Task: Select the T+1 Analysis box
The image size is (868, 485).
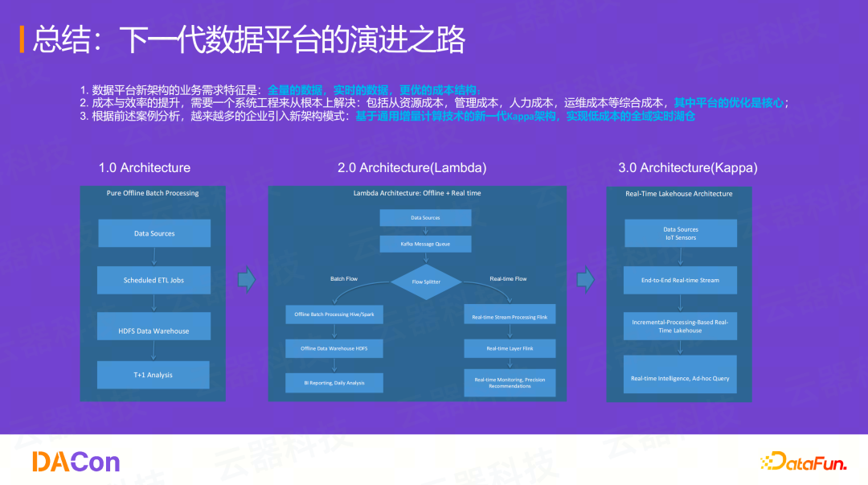Action: pos(153,374)
